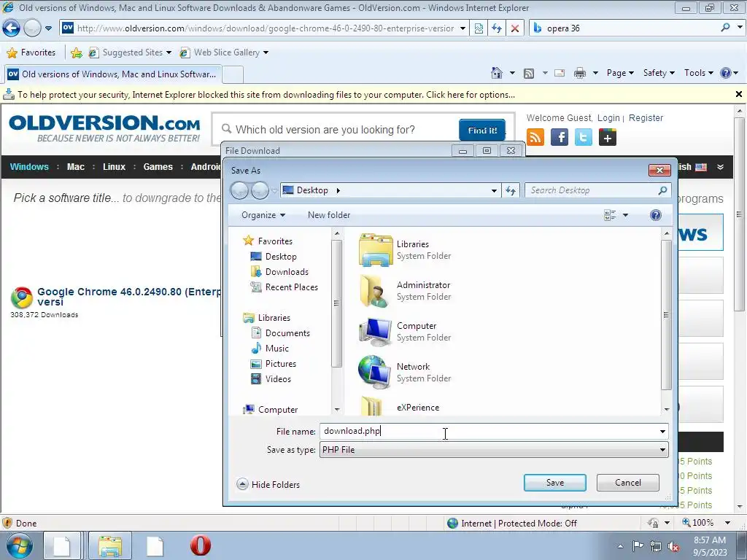Go back in Internet Explorer
The width and height of the screenshot is (747, 560).
(12, 28)
